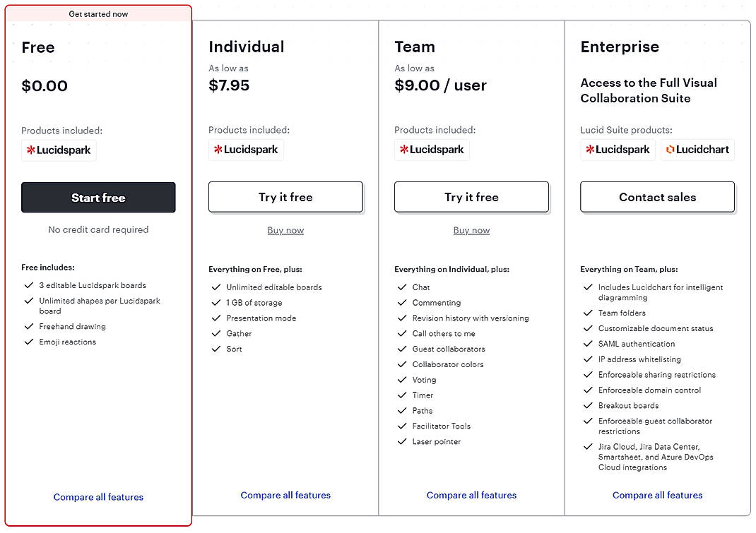Image resolution: width=756 pixels, height=533 pixels.
Task: Click the Lucidspark icon in the Enterprise column
Action: click(x=618, y=149)
